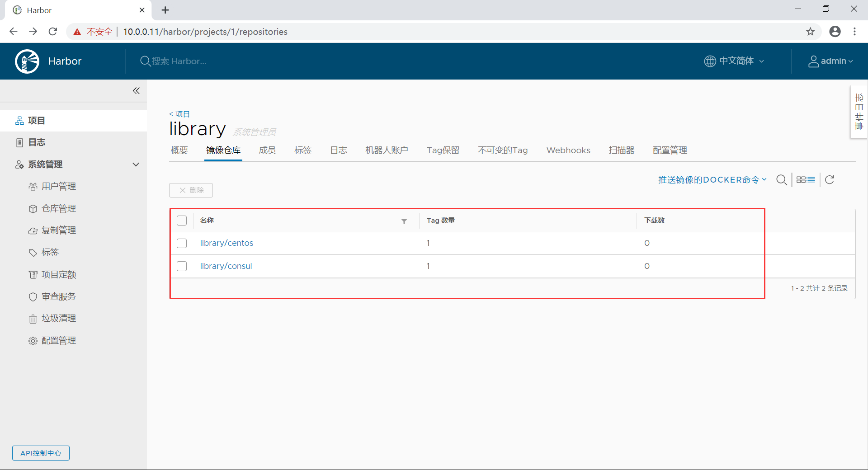Toggle the select-all checkbox in header
The image size is (868, 470).
click(x=182, y=221)
